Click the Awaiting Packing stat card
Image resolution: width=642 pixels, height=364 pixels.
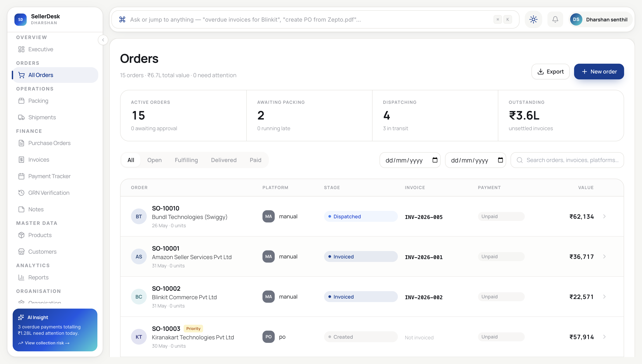309,116
